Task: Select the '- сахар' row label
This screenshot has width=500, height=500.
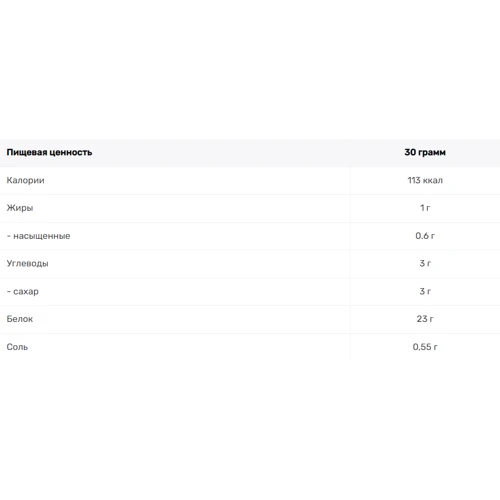Action: tap(23, 291)
